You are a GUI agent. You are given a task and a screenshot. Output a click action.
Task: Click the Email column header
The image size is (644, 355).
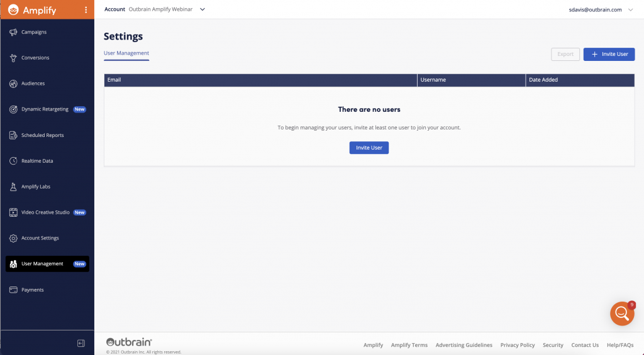pyautogui.click(x=114, y=80)
